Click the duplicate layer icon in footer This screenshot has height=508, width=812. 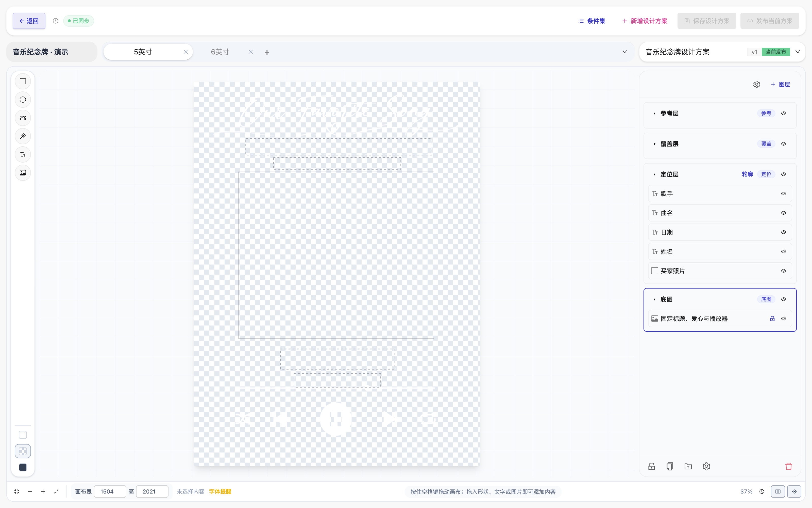[670, 466]
